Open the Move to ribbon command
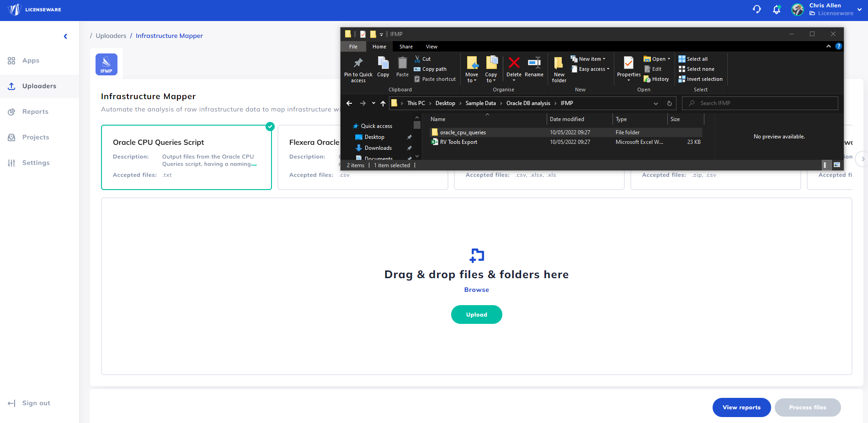This screenshot has height=423, width=868. (x=472, y=69)
